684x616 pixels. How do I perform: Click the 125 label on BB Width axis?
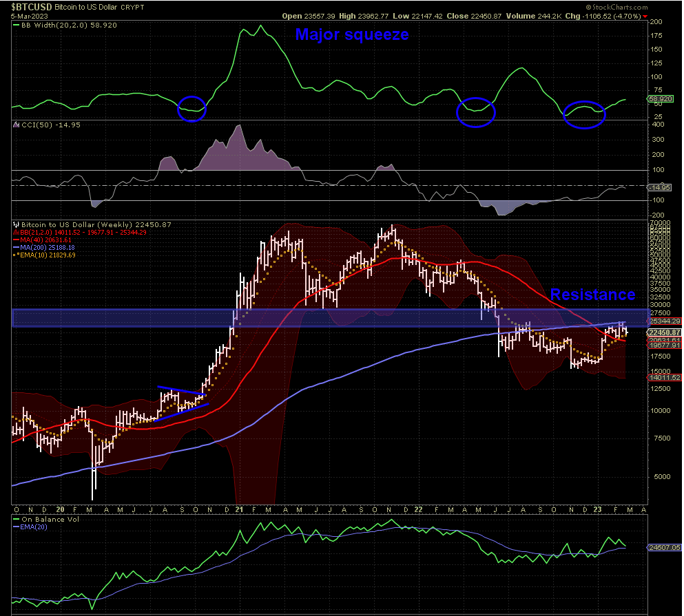click(x=656, y=63)
